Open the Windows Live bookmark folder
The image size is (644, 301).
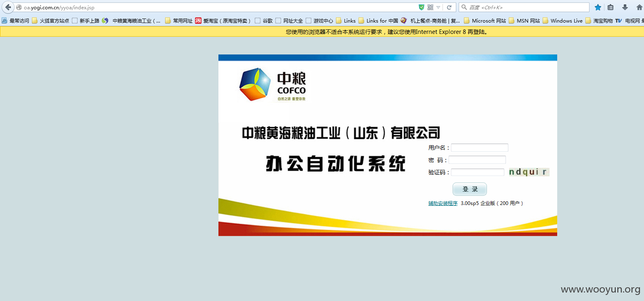pyautogui.click(x=563, y=21)
